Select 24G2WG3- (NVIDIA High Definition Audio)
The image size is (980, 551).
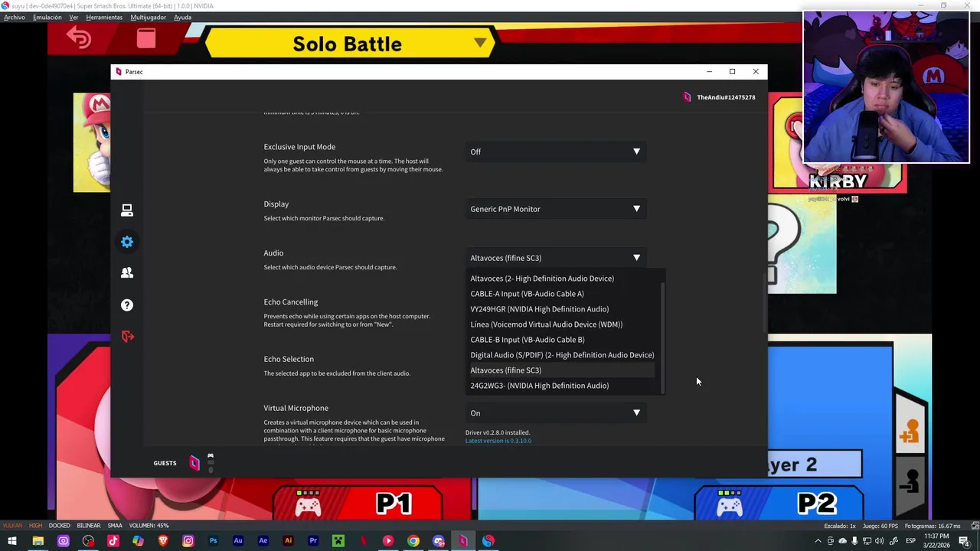pos(562,386)
